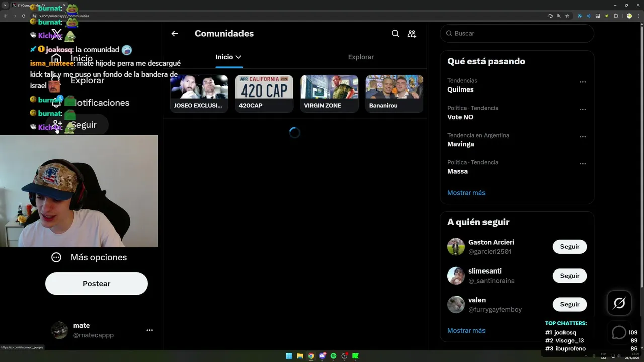Follow slimesanti with Seguir button
The image size is (644, 362).
tap(570, 276)
